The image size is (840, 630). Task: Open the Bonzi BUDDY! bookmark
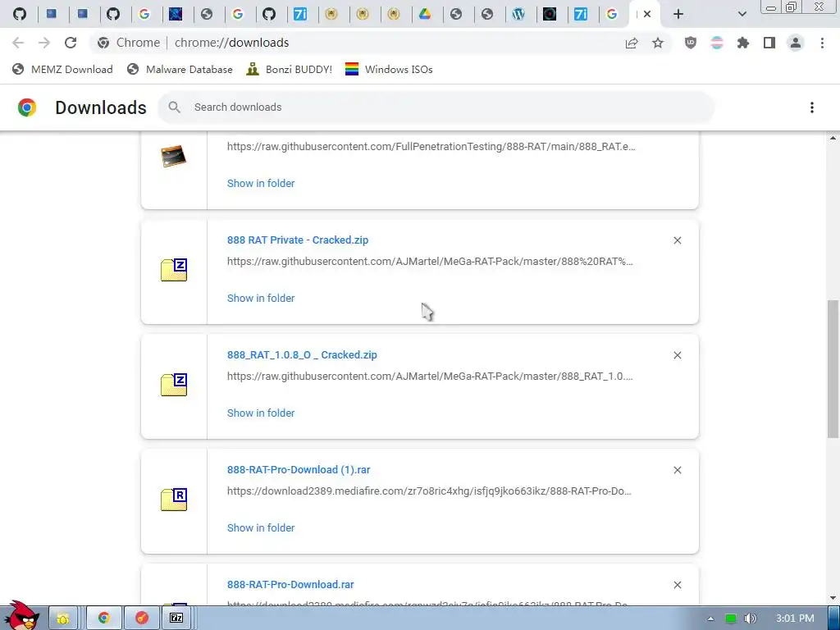[290, 69]
